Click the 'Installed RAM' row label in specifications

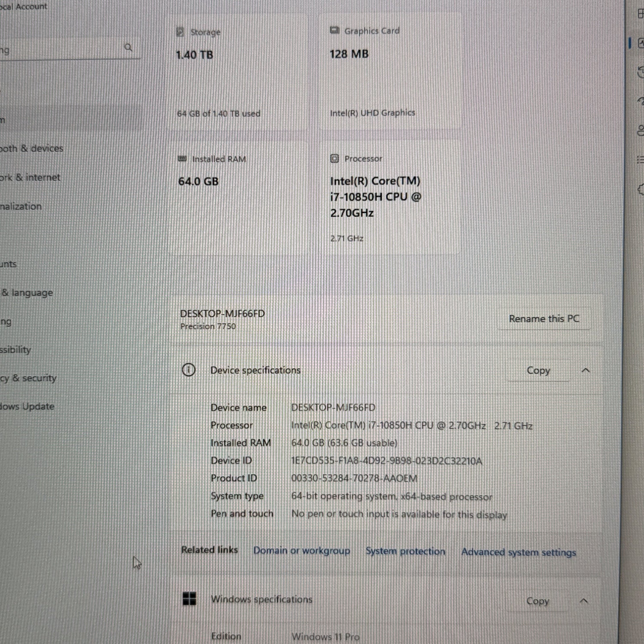tap(240, 443)
